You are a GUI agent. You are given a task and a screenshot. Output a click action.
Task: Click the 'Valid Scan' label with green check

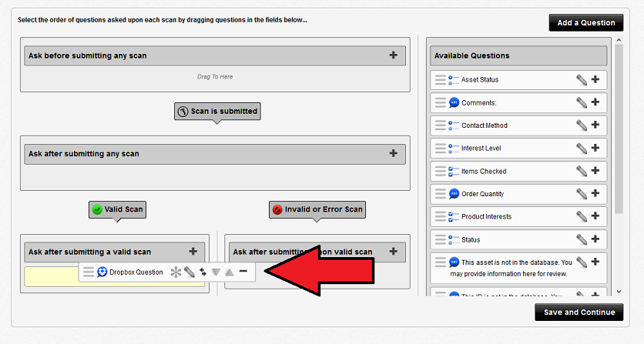tap(117, 209)
